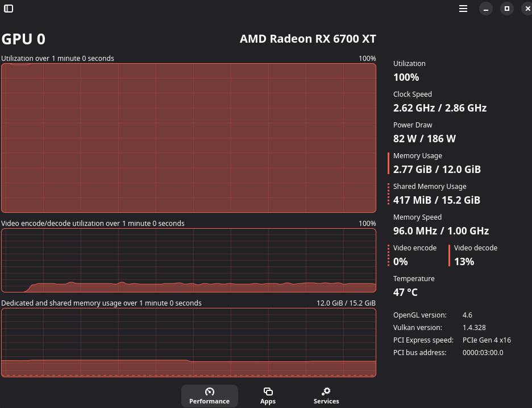Click the AMD Radeon RX 6700 XT title
Screen dimensions: 532x408
pyautogui.click(x=307, y=39)
